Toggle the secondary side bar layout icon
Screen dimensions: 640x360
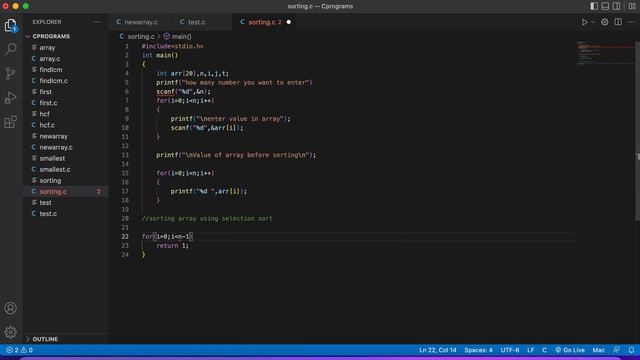(617, 6)
